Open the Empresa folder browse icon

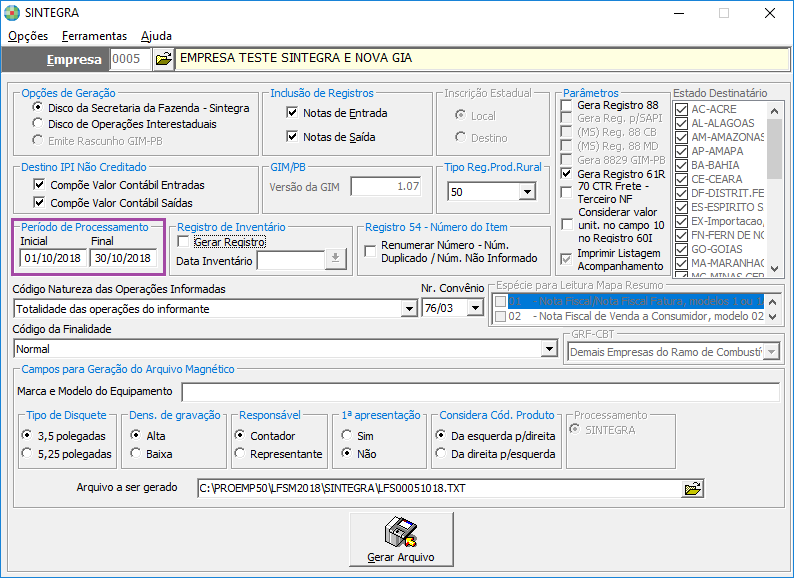pyautogui.click(x=164, y=59)
